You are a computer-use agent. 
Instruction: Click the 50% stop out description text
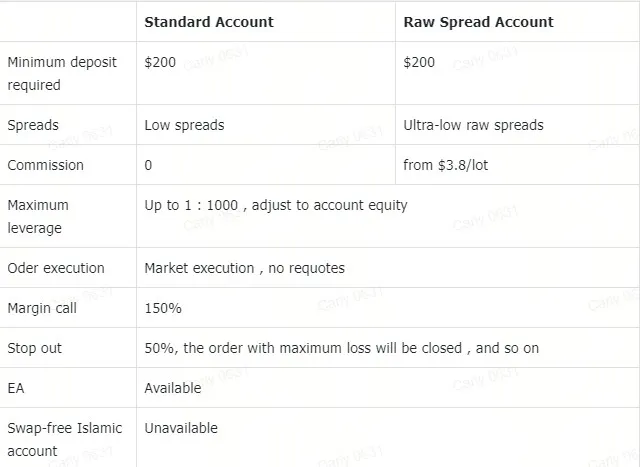[342, 348]
